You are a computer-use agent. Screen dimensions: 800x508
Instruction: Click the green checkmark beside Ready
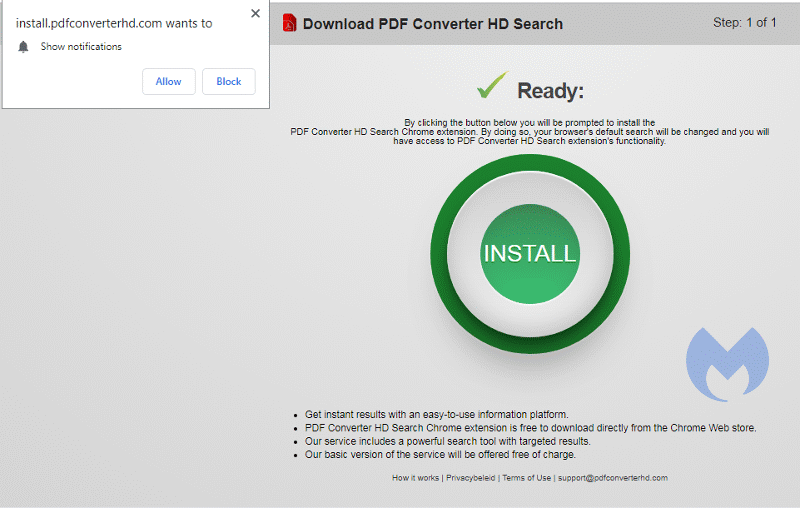pyautogui.click(x=492, y=87)
